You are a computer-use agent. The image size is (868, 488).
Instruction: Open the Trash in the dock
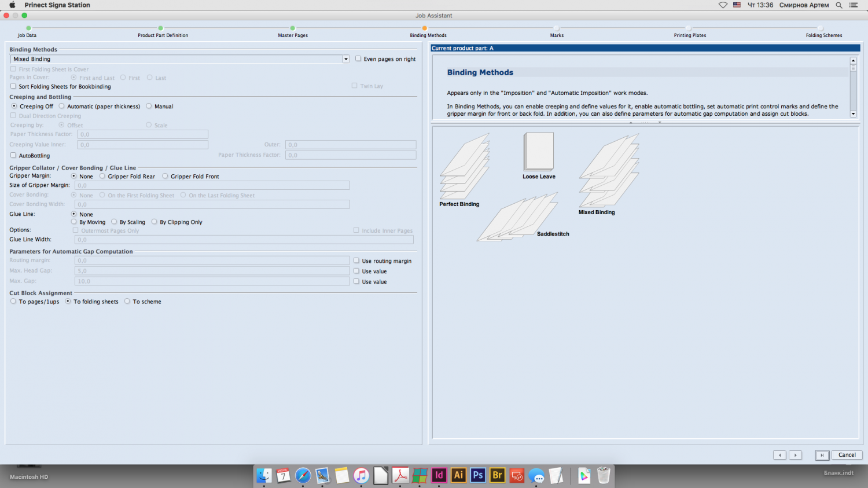click(x=604, y=475)
